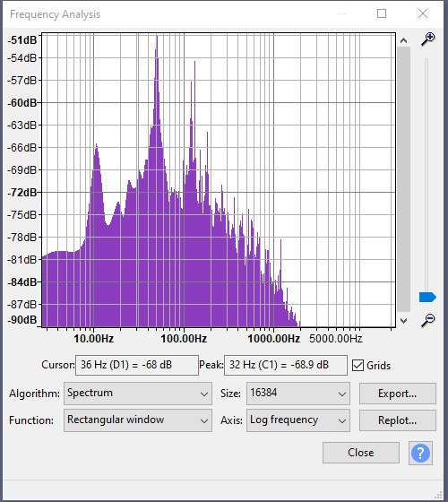Click the -72dB axis label
This screenshot has width=448, height=502.
pos(22,193)
